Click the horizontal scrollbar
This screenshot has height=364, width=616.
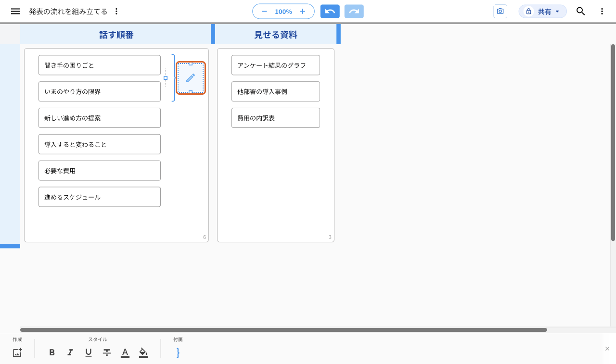coord(283,330)
